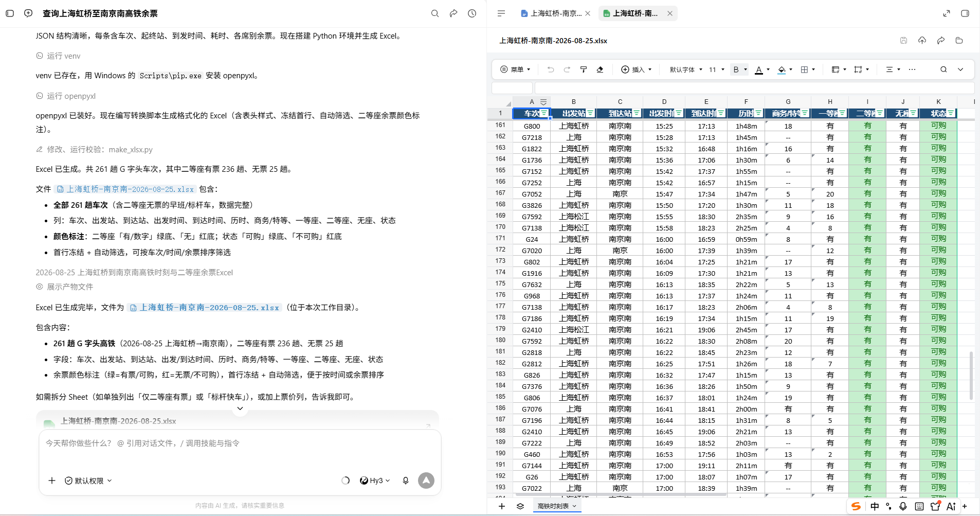Show more toolbar options via the ellipsis
980x516 pixels.
912,69
